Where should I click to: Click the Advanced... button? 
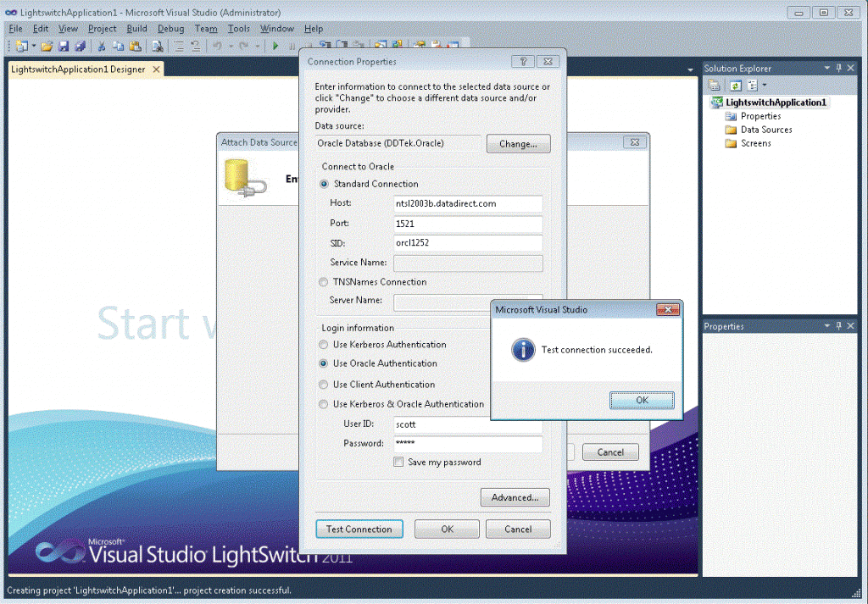tap(515, 497)
